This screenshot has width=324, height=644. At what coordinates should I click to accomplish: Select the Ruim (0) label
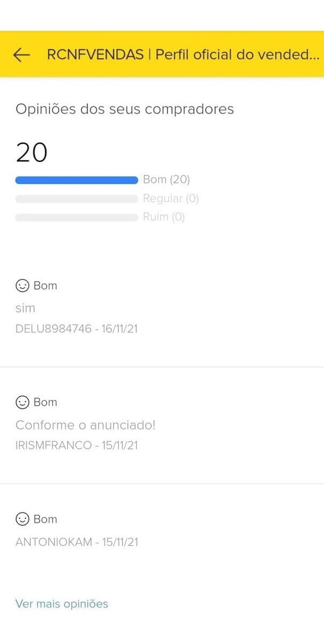[164, 217]
